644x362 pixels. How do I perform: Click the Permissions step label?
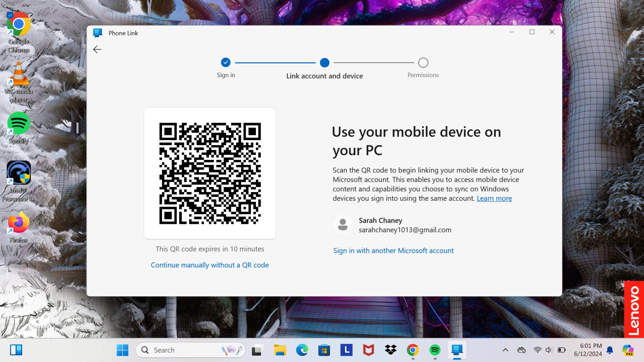[x=423, y=75]
